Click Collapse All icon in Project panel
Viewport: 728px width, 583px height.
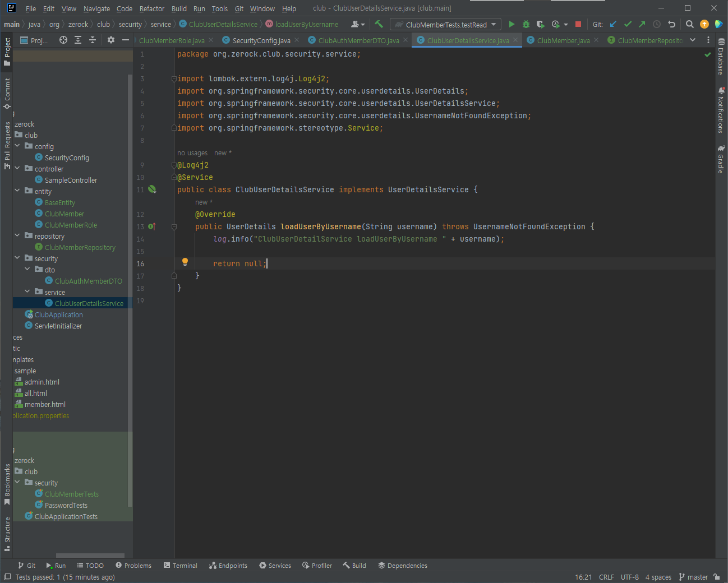[93, 40]
